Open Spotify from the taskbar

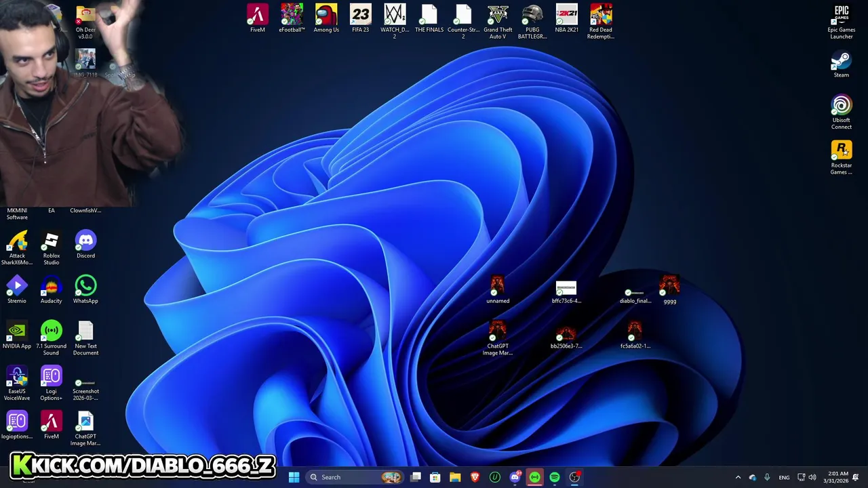coord(555,477)
